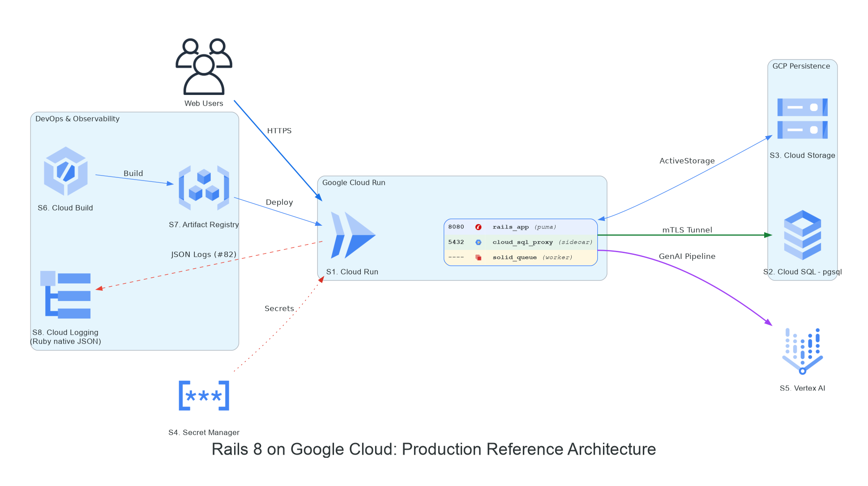Click the 'S3. Cloud Storage' label

coord(802,155)
